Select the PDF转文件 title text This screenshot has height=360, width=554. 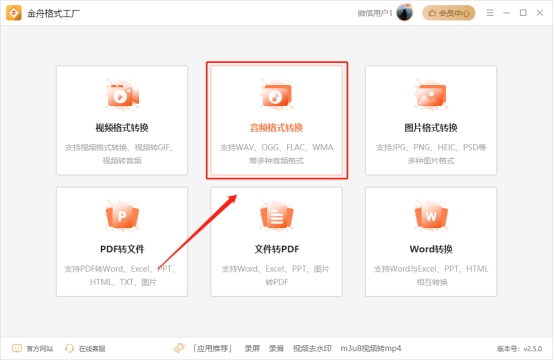tap(122, 249)
